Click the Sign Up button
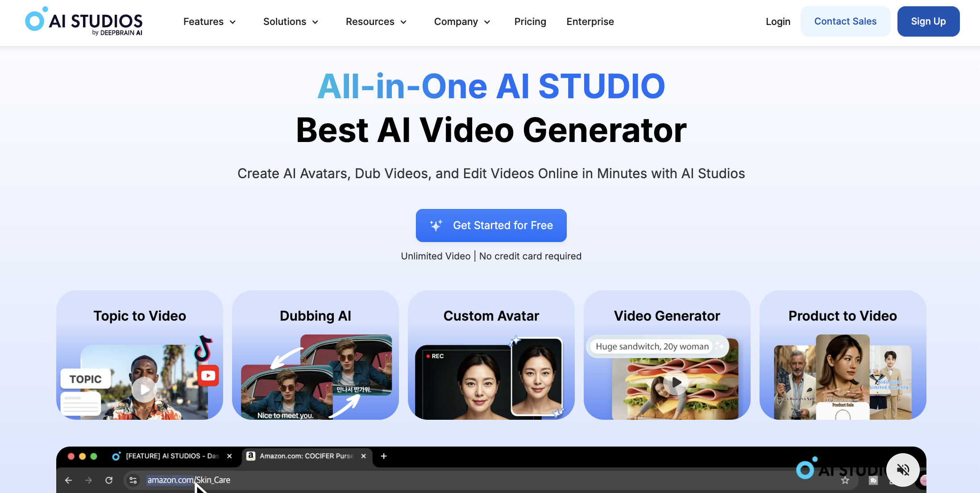Viewport: 980px width, 493px height. coord(928,21)
